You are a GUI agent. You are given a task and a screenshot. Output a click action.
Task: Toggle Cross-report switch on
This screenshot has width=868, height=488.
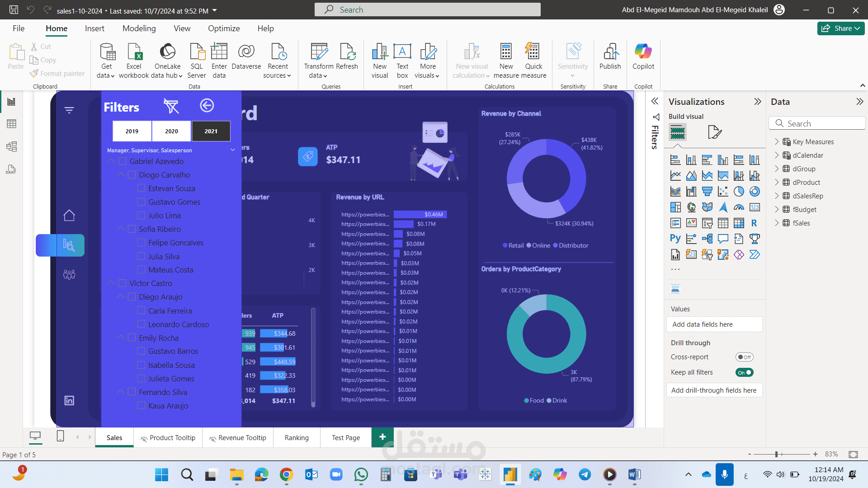click(x=744, y=357)
